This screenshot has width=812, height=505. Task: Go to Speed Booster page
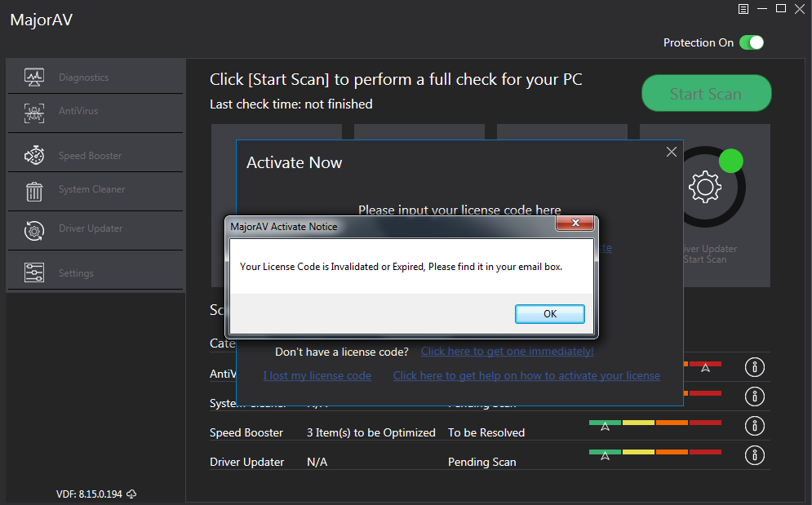(95, 153)
